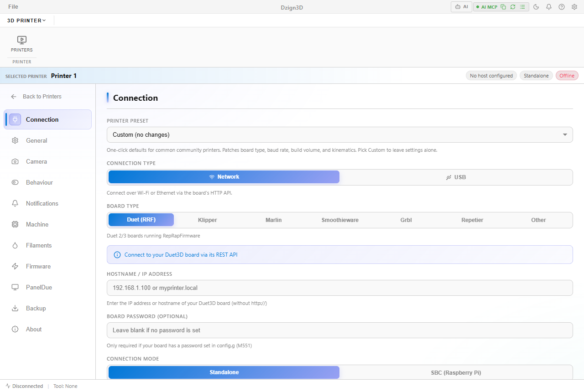Open the AI assistant button

461,7
